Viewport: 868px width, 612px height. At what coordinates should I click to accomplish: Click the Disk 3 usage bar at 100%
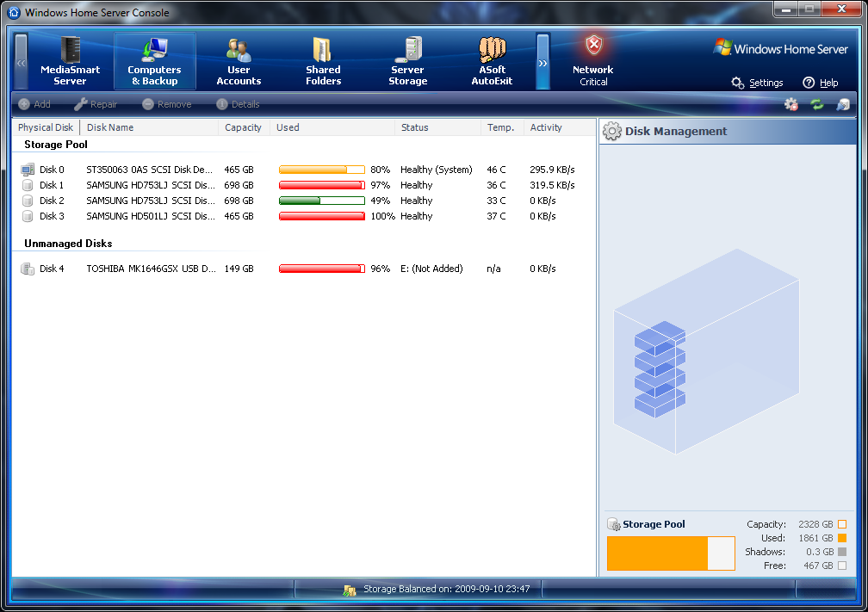point(322,216)
